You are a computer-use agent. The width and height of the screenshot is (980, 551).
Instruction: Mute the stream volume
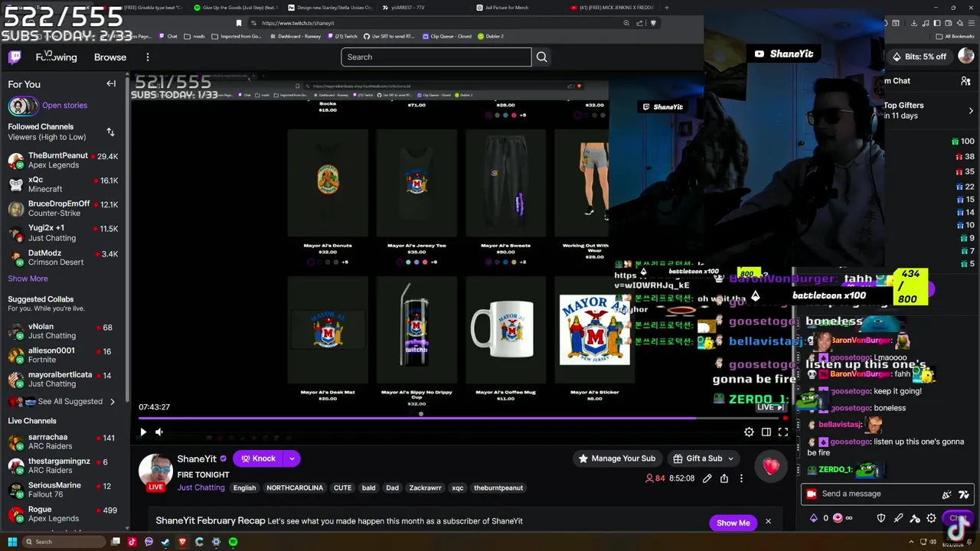pyautogui.click(x=159, y=432)
